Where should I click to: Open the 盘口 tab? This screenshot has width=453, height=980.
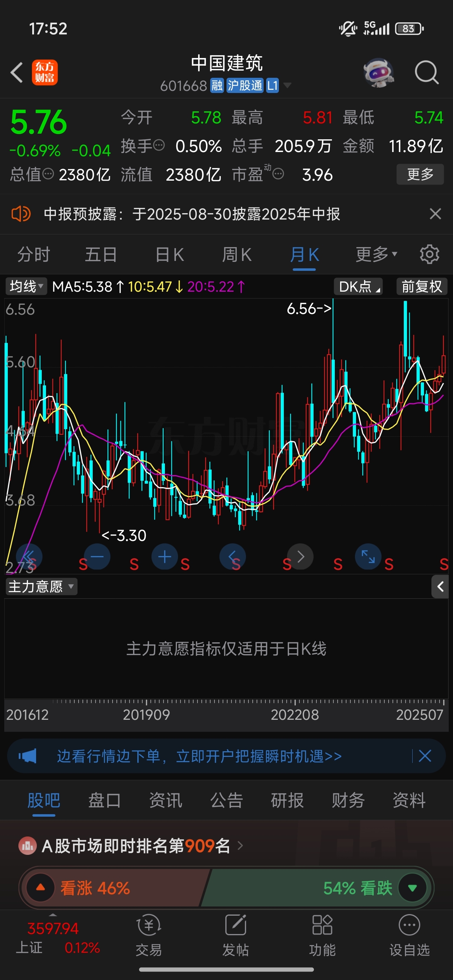tap(104, 800)
